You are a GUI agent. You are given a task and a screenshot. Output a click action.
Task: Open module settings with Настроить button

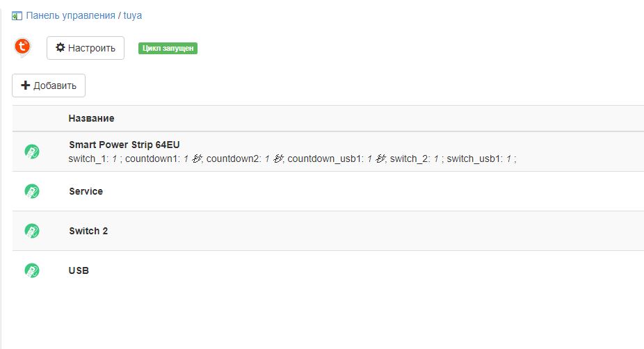pyautogui.click(x=86, y=48)
